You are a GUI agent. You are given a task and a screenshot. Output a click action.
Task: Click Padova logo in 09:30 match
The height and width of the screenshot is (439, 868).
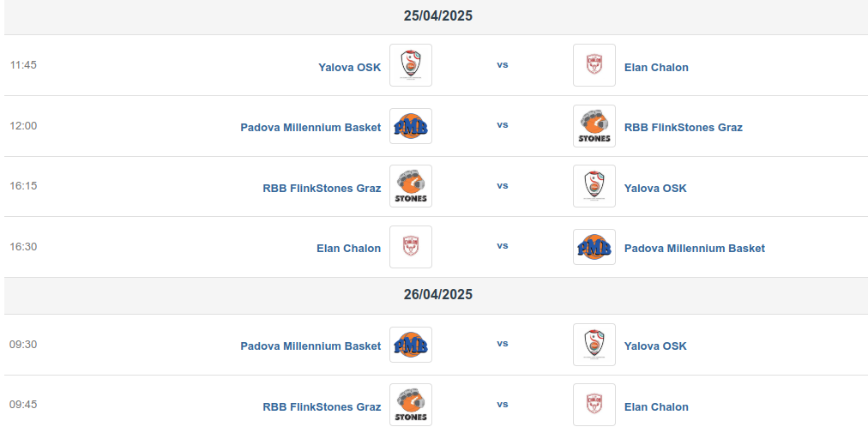click(x=411, y=345)
